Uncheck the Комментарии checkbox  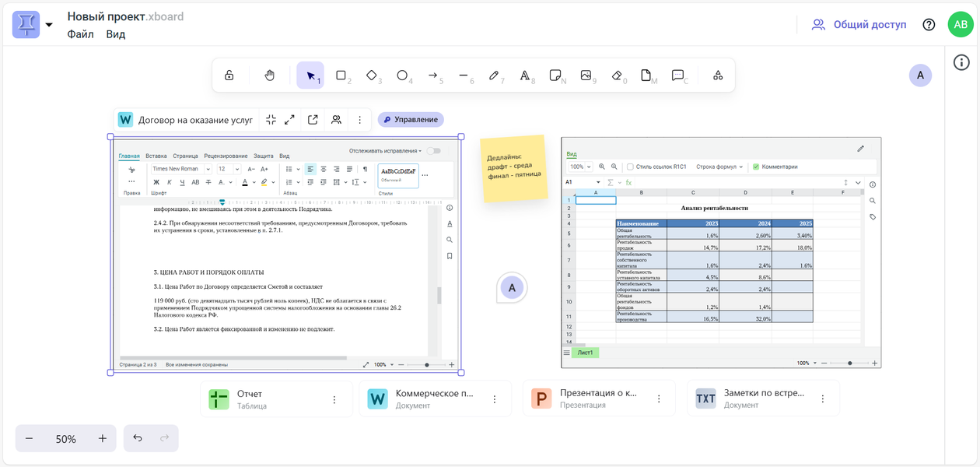pyautogui.click(x=755, y=167)
